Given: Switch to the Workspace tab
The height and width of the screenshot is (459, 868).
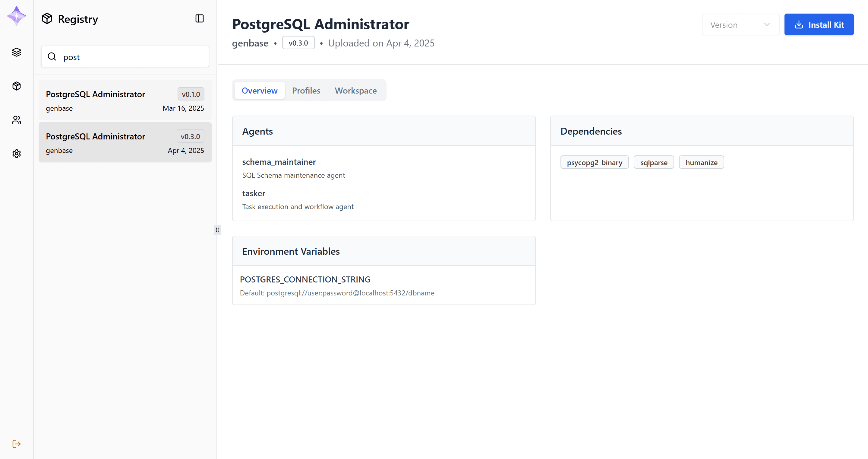Looking at the screenshot, I should tap(355, 91).
